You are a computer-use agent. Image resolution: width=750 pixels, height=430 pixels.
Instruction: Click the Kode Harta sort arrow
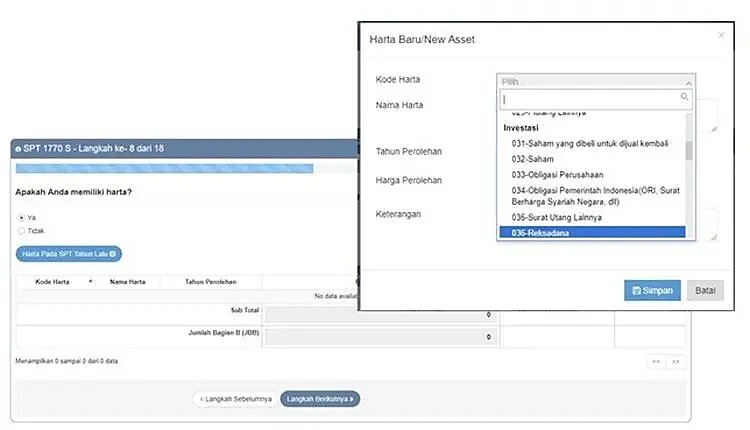90,281
